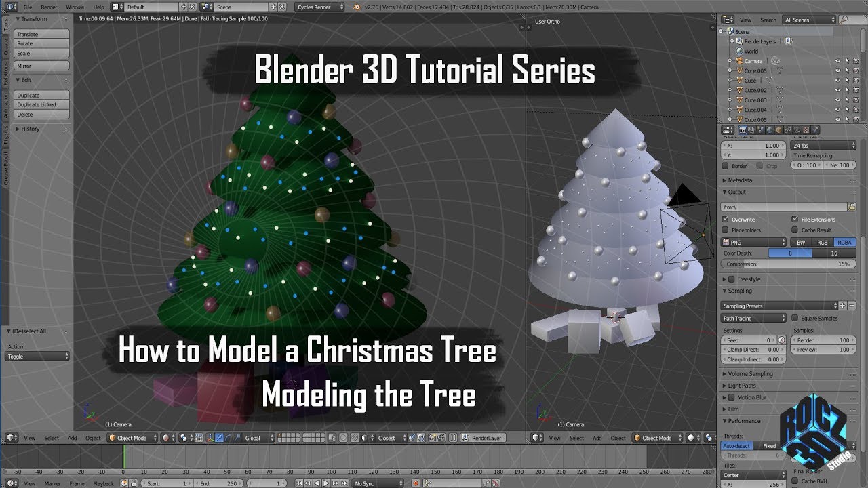Enable the Placeholders checkbox
The height and width of the screenshot is (488, 868).
coord(726,230)
